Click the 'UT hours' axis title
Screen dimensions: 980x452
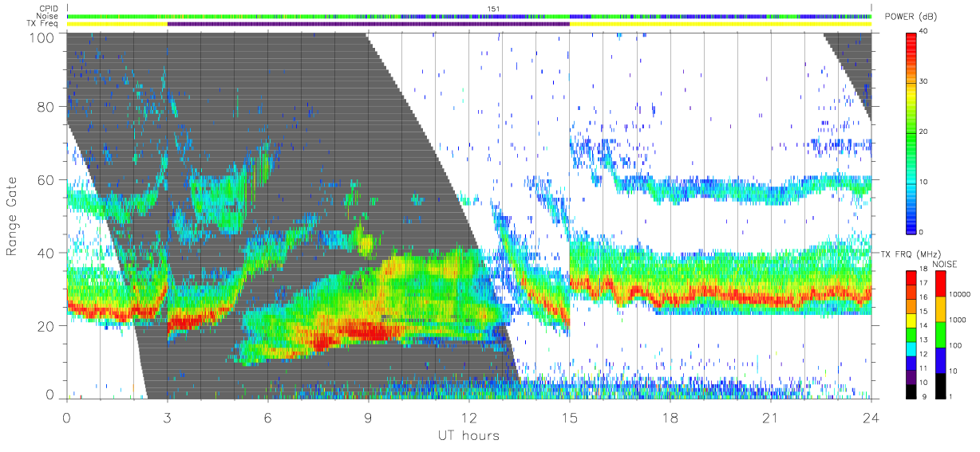coord(468,436)
